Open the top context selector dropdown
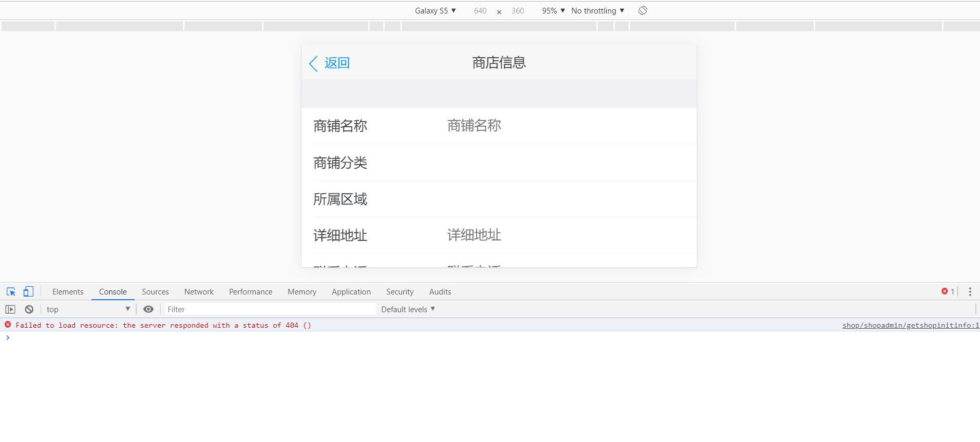Screen dimensions: 980x442 tap(88, 310)
